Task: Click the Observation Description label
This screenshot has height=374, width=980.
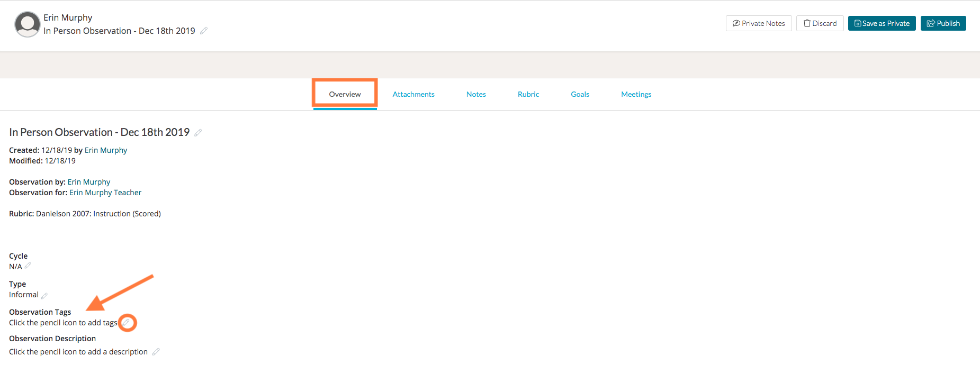Action: tap(52, 339)
